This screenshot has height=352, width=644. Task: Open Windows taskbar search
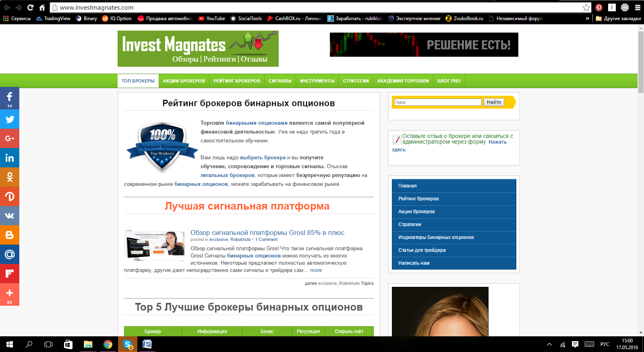29,344
